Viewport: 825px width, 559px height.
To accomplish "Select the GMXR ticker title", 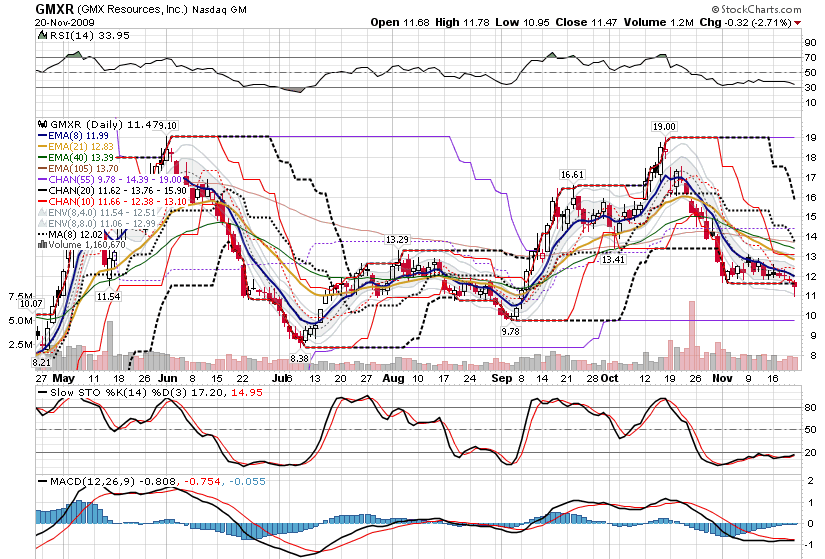I will tap(54, 9).
